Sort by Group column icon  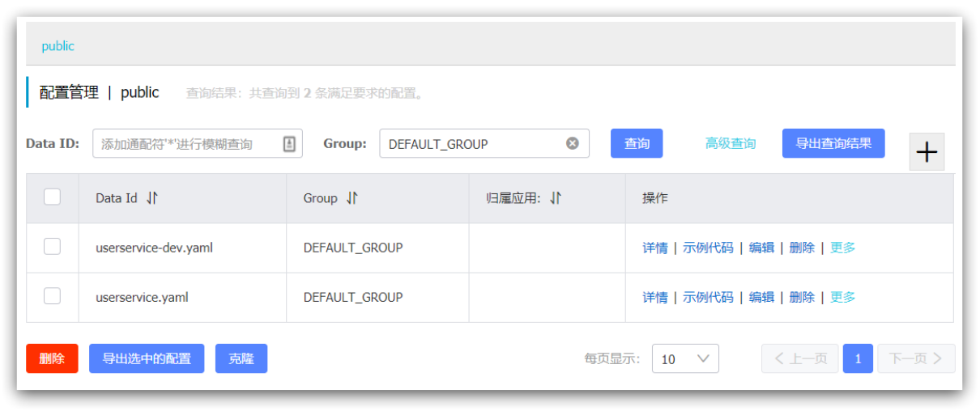click(352, 198)
